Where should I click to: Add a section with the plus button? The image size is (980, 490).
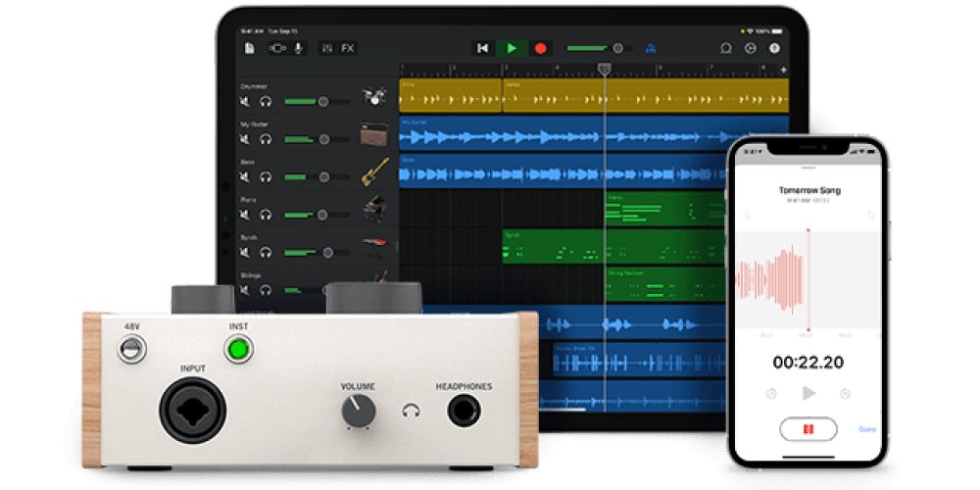pyautogui.click(x=783, y=70)
